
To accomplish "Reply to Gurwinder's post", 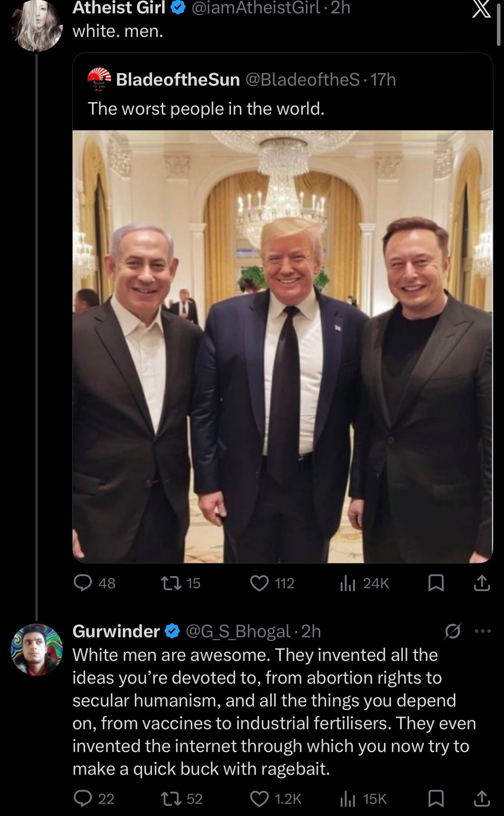I will coord(82,799).
